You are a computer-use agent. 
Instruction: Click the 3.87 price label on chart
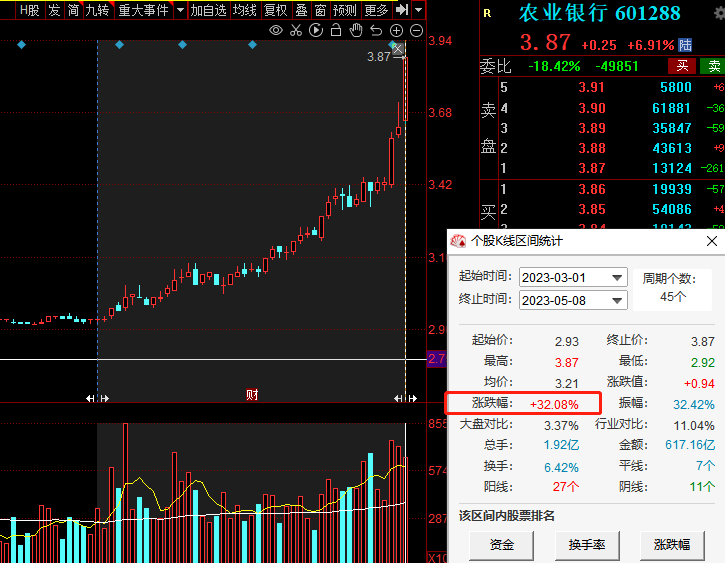379,57
